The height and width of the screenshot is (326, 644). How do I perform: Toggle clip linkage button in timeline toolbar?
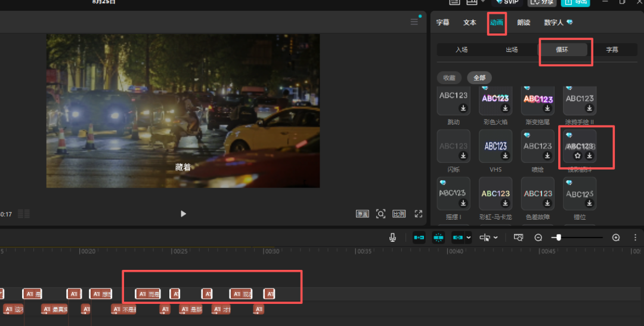(x=457, y=238)
